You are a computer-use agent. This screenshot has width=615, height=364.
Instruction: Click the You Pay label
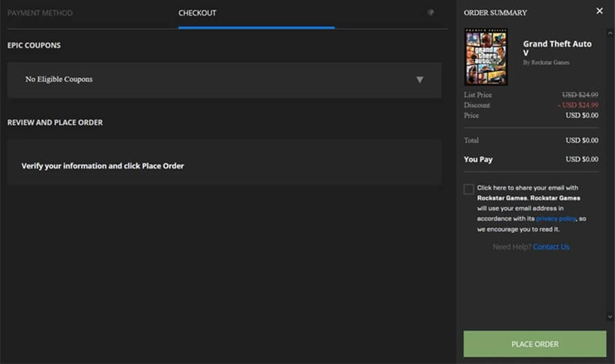(x=478, y=160)
